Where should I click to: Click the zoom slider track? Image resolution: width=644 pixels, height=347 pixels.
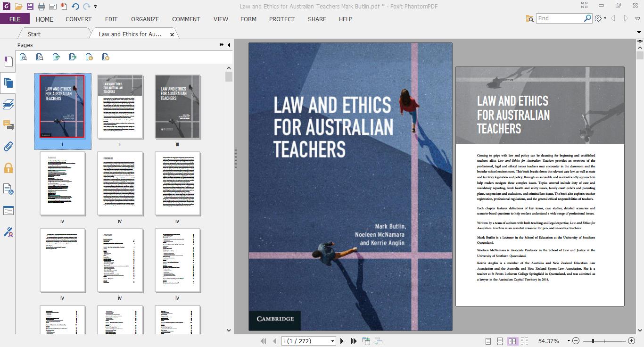point(604,341)
